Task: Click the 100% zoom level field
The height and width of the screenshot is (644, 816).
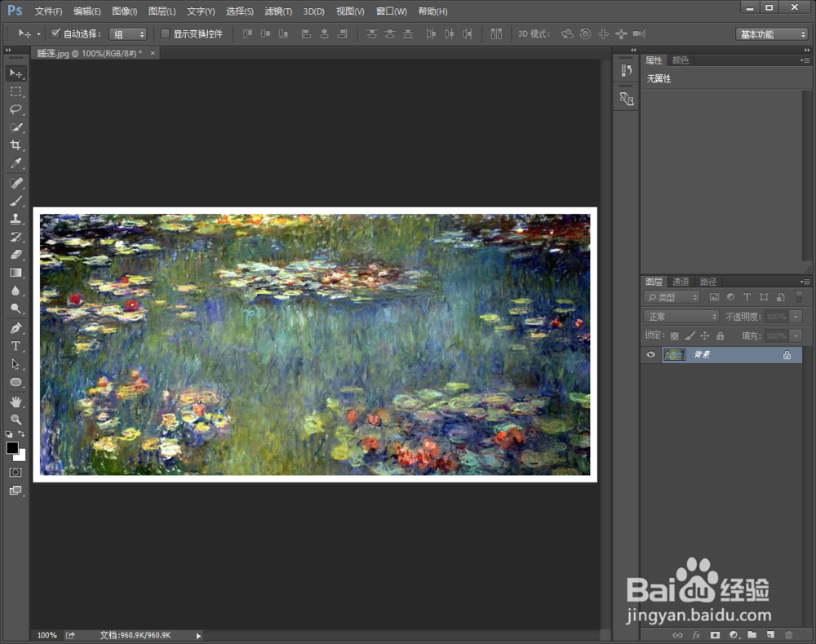Action: pos(47,635)
